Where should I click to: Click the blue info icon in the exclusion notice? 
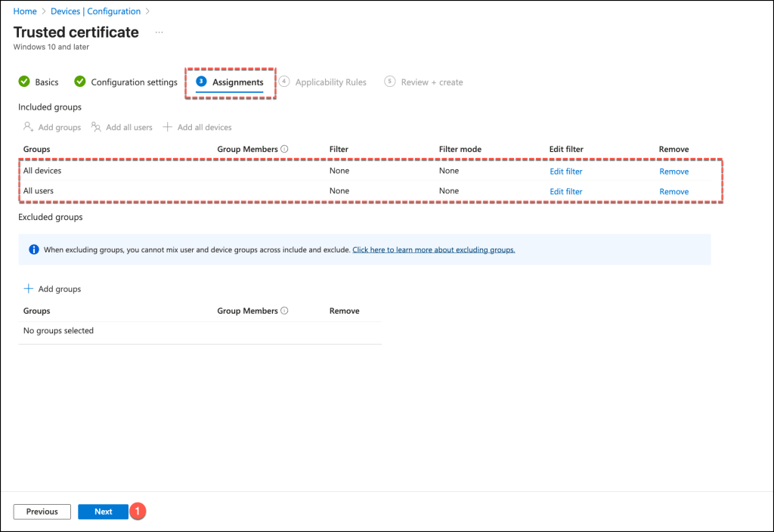pos(33,249)
